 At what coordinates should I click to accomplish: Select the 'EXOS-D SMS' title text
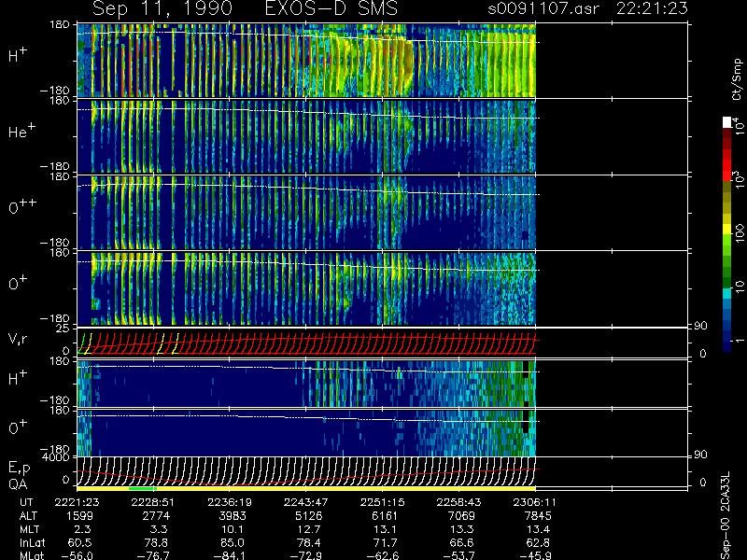click(331, 8)
